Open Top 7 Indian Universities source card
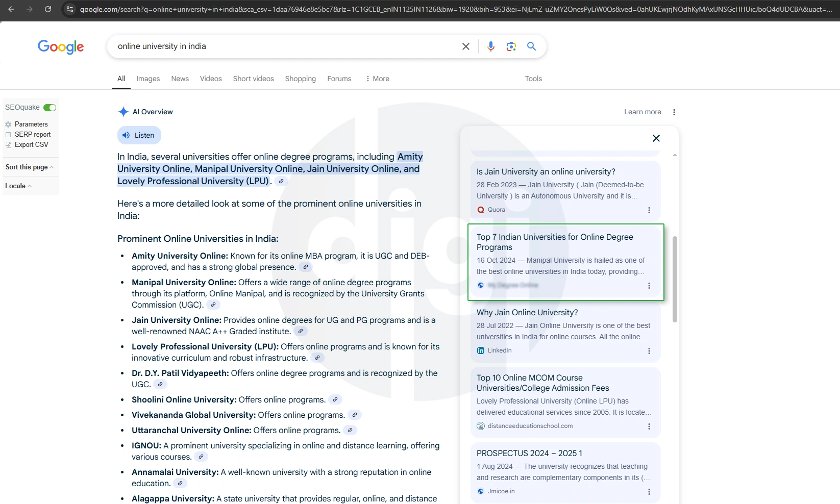The height and width of the screenshot is (504, 840). pyautogui.click(x=565, y=262)
